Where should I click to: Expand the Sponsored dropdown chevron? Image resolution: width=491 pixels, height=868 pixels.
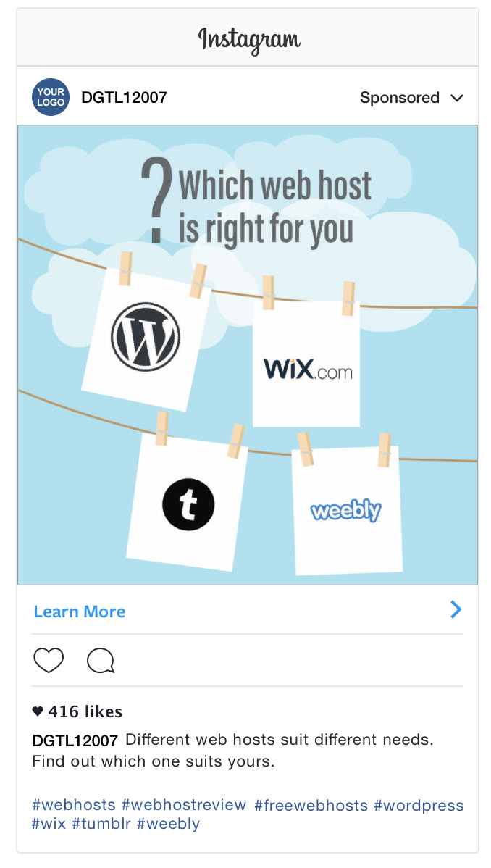[457, 98]
